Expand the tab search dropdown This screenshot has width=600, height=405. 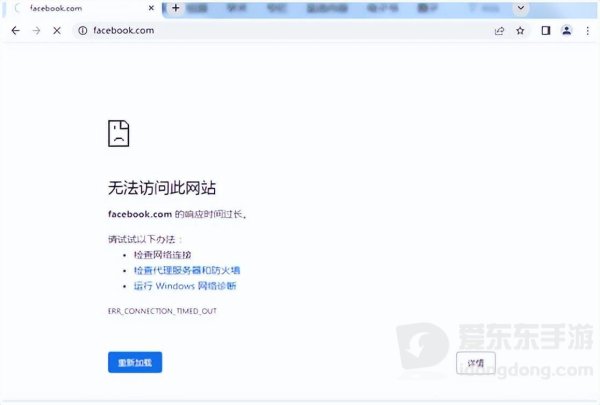(x=521, y=8)
